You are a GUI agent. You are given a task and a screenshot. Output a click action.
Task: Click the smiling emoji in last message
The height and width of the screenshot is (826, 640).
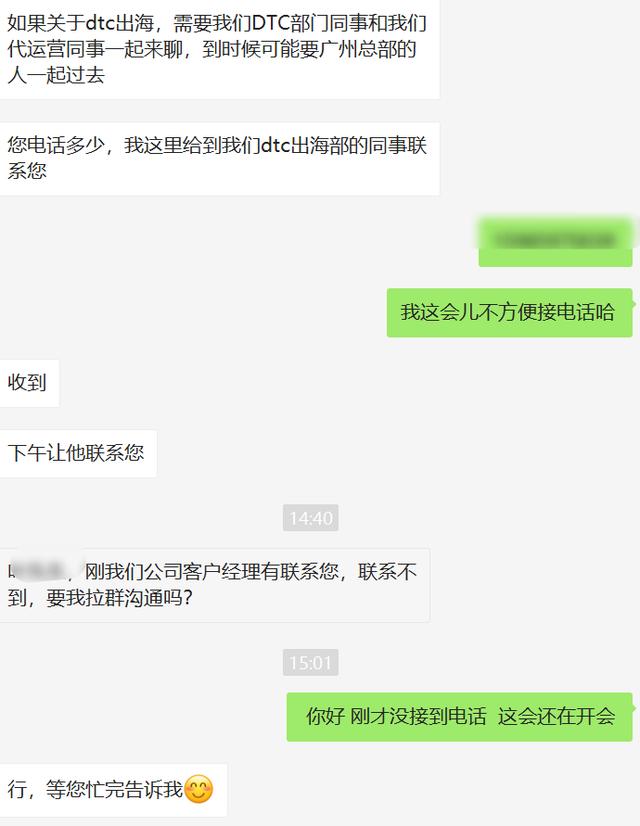tap(199, 790)
